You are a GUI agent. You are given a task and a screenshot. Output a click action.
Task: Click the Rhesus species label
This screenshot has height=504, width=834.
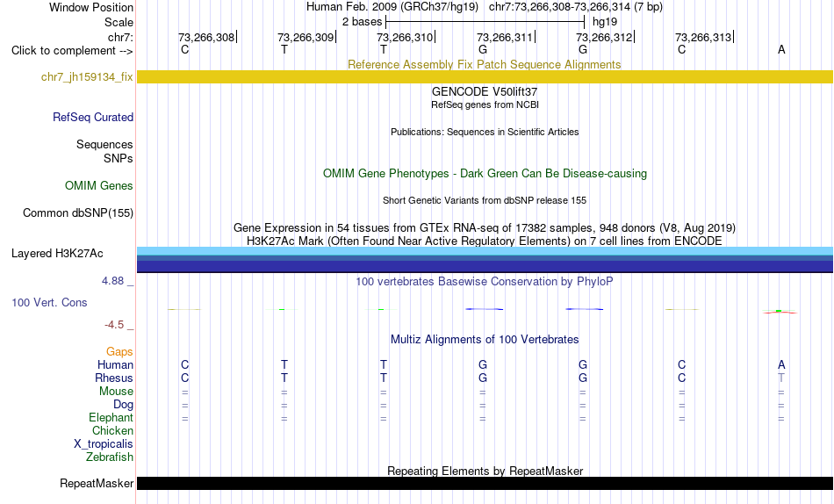(114, 378)
